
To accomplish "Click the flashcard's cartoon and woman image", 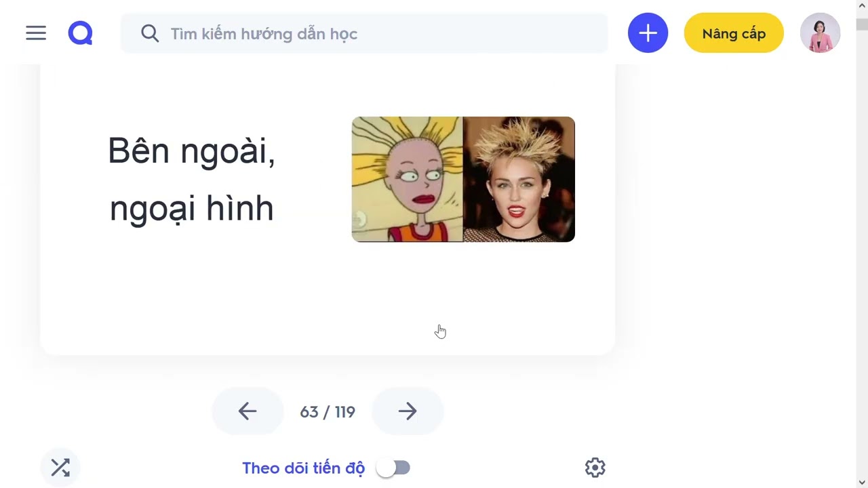I will (x=463, y=179).
